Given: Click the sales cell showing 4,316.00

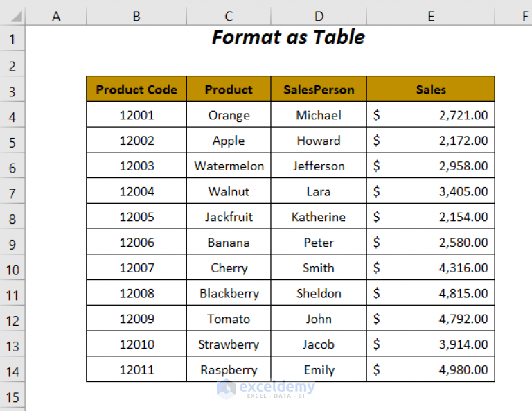Looking at the screenshot, I should click(x=431, y=268).
